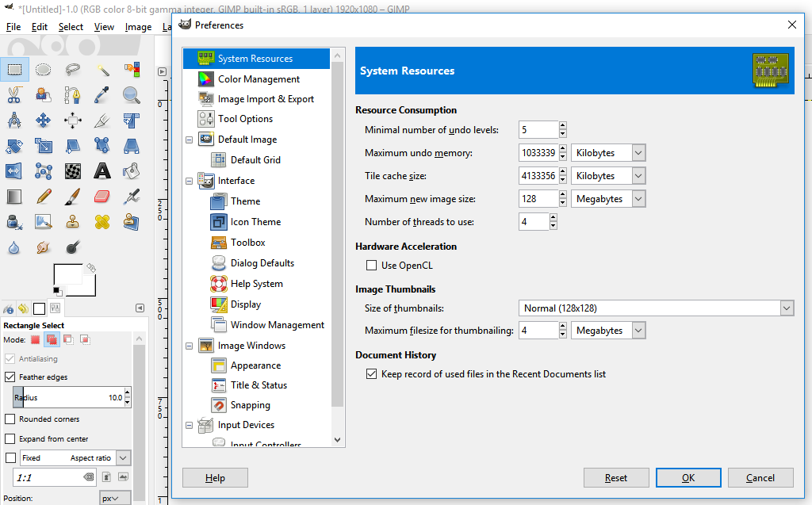This screenshot has height=505, width=812.
Task: Enable Rounded corners checkbox
Action: point(10,419)
